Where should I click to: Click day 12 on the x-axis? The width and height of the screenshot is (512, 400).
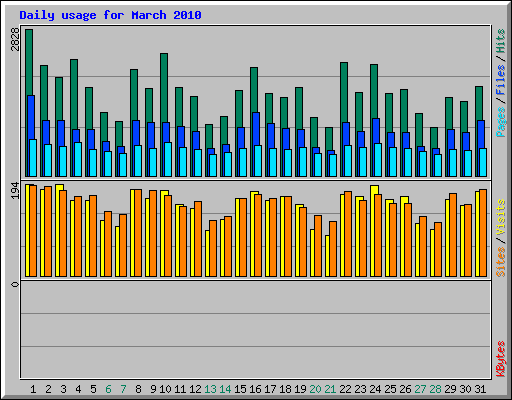195,389
